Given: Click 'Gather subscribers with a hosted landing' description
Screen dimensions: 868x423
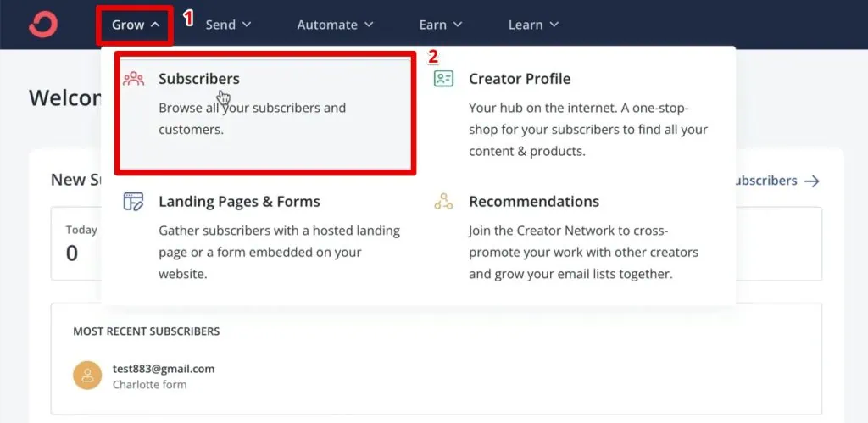Looking at the screenshot, I should [279, 252].
